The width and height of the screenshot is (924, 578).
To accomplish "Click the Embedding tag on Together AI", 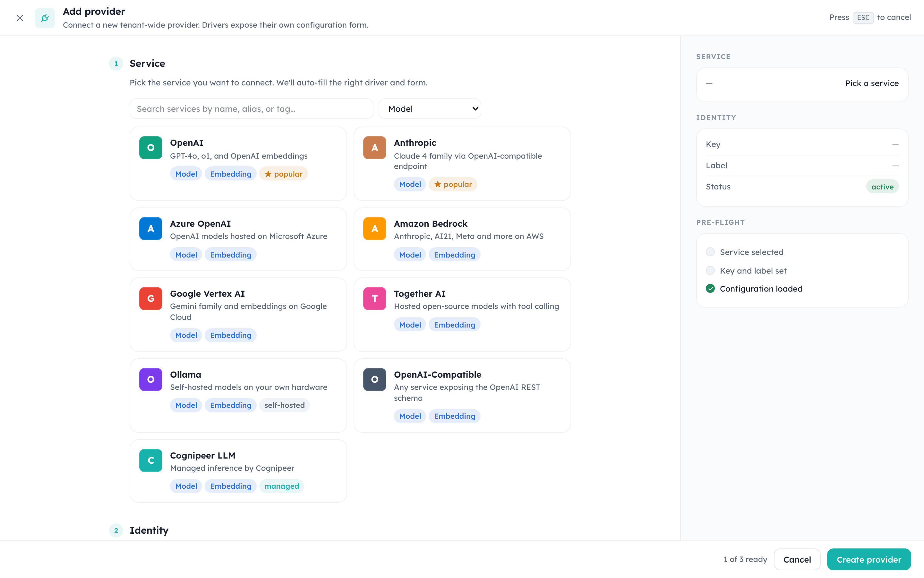I will pos(454,325).
